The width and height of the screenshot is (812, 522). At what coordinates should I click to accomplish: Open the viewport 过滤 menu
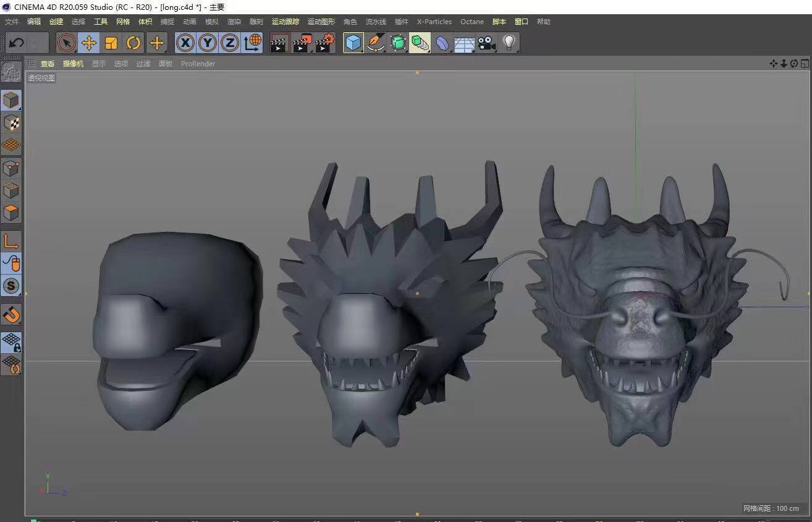tap(143, 64)
